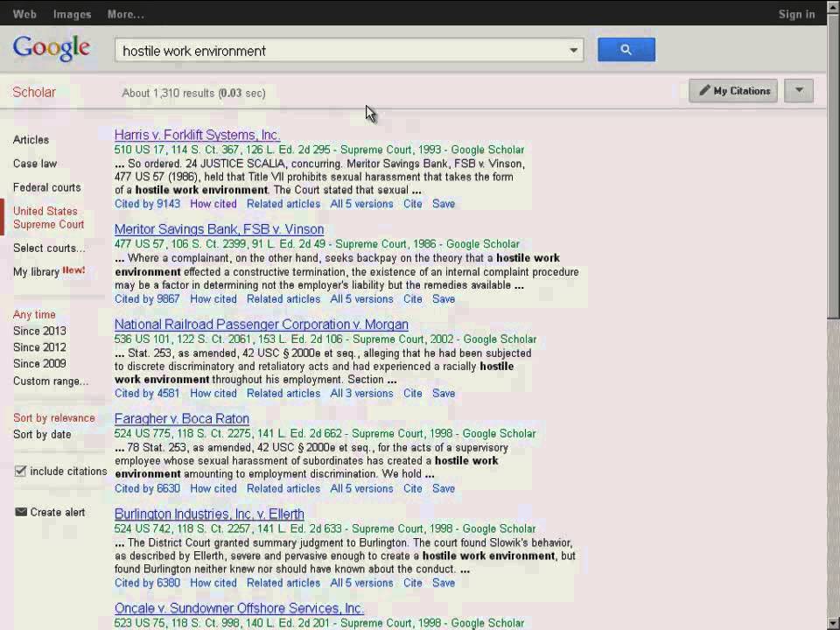
Task: Click the blue magnifier search button
Action: tap(626, 50)
